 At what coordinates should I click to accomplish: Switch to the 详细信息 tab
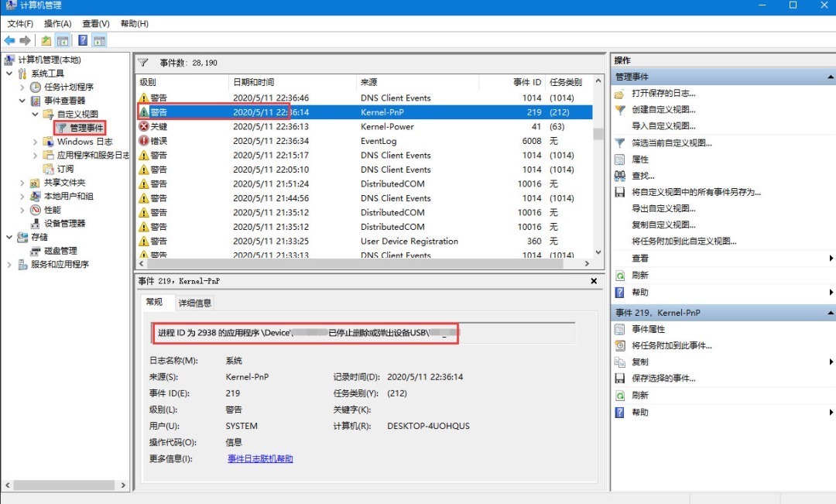[194, 303]
